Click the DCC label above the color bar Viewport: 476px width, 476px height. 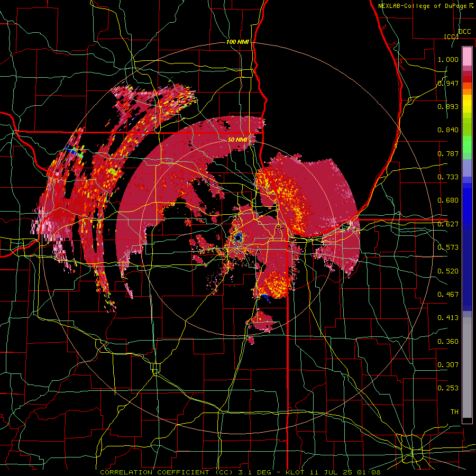(x=465, y=32)
